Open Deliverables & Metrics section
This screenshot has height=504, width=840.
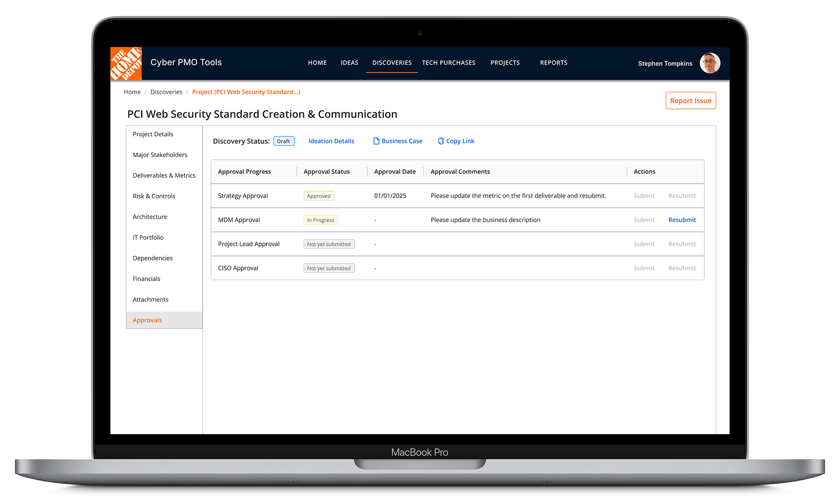click(x=164, y=175)
